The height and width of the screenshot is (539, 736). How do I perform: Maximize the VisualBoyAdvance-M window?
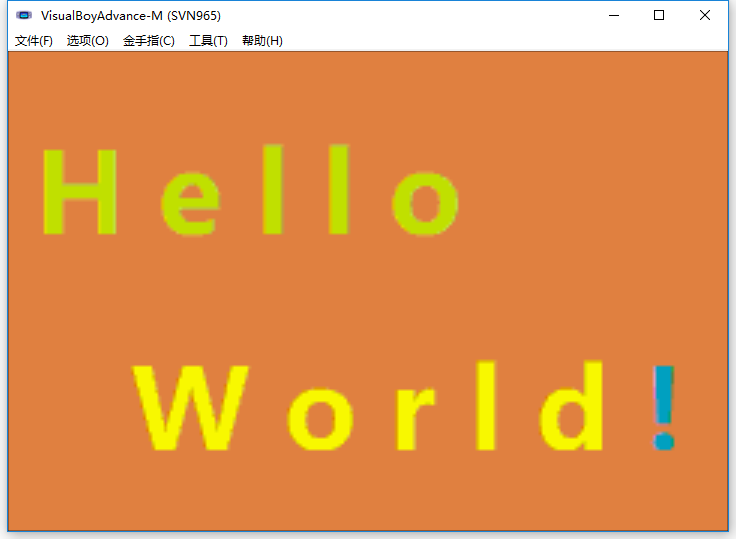pyautogui.click(x=659, y=15)
